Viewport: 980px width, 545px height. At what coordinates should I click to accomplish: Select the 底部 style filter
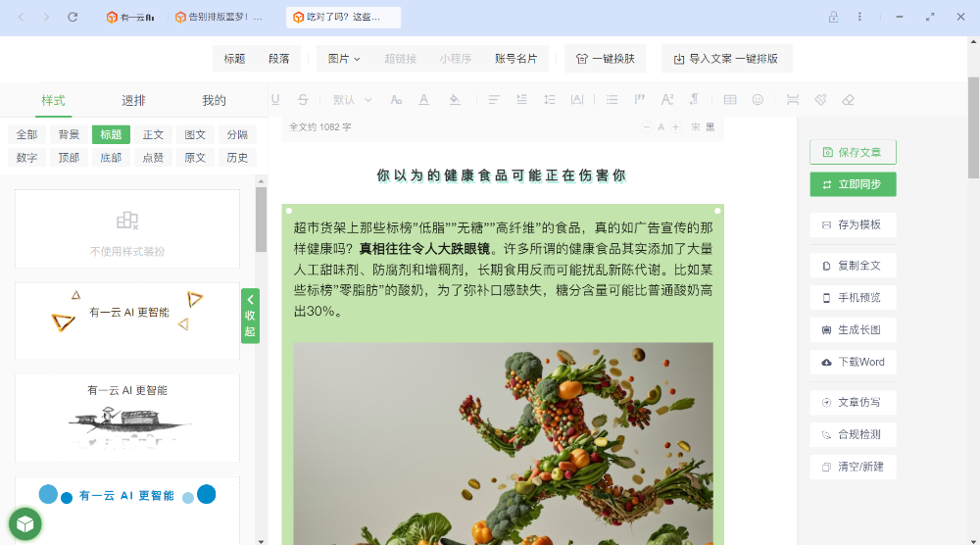111,158
